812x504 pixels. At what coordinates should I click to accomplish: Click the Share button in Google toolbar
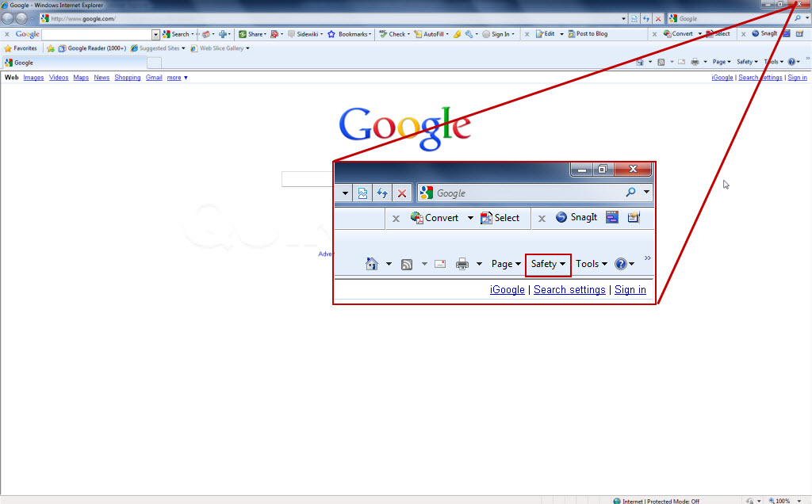pos(251,34)
